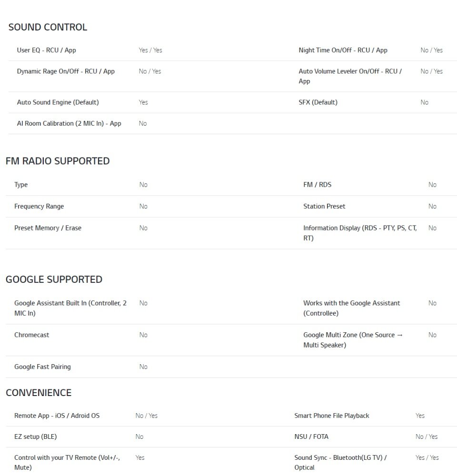The image size is (457, 476).
Task: Select the Remote App - iOS / Adroid OS label
Action: pyautogui.click(x=57, y=416)
